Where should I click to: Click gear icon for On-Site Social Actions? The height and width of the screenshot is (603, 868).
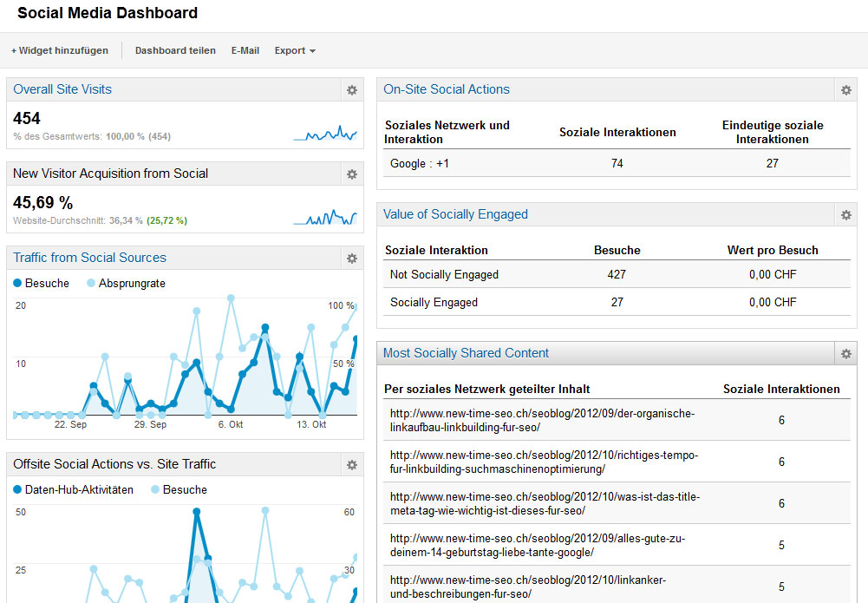pos(845,89)
